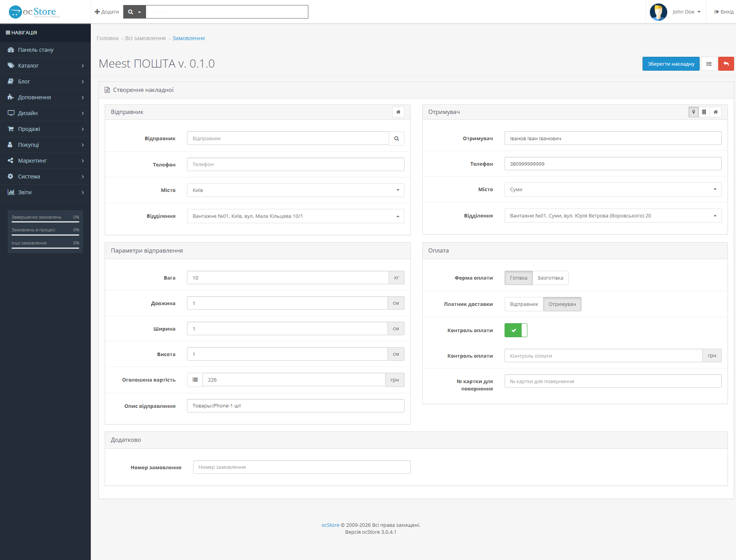
Task: Select Безготівка payment form
Action: 551,278
